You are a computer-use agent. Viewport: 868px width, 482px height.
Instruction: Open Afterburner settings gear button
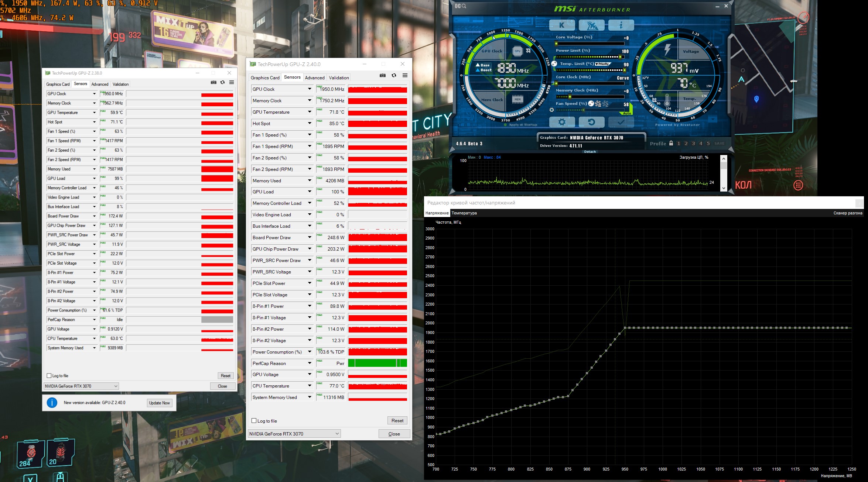(x=562, y=122)
